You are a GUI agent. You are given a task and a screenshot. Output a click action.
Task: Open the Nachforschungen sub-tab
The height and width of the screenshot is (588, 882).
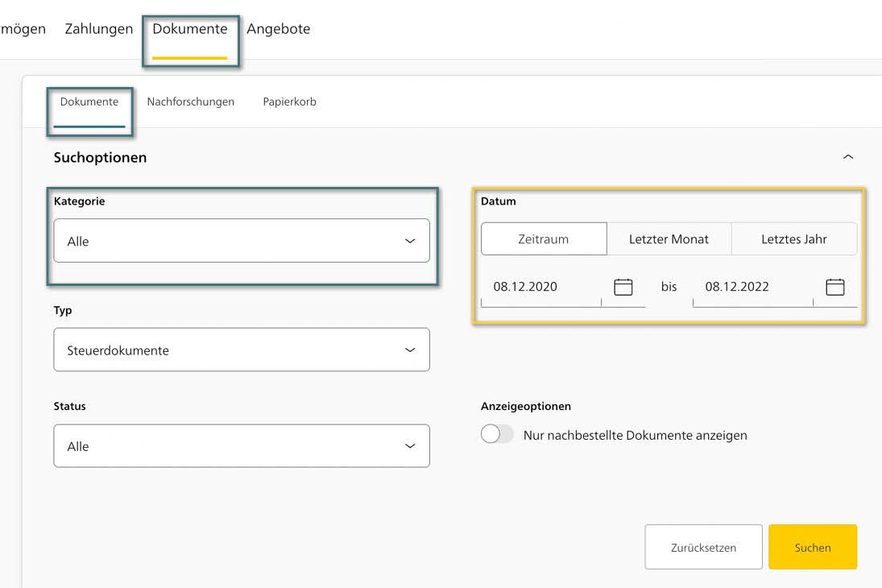tap(191, 101)
